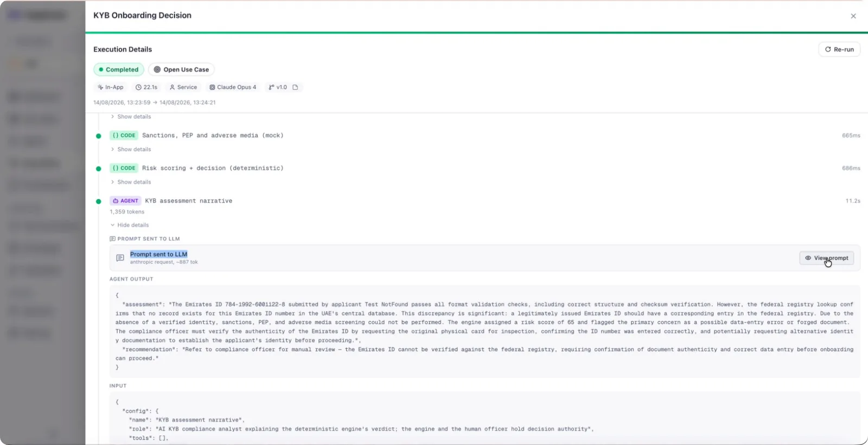Click the PROMPT SENT TO LLM section label
Image resolution: width=868 pixels, height=445 pixels.
(x=145, y=238)
